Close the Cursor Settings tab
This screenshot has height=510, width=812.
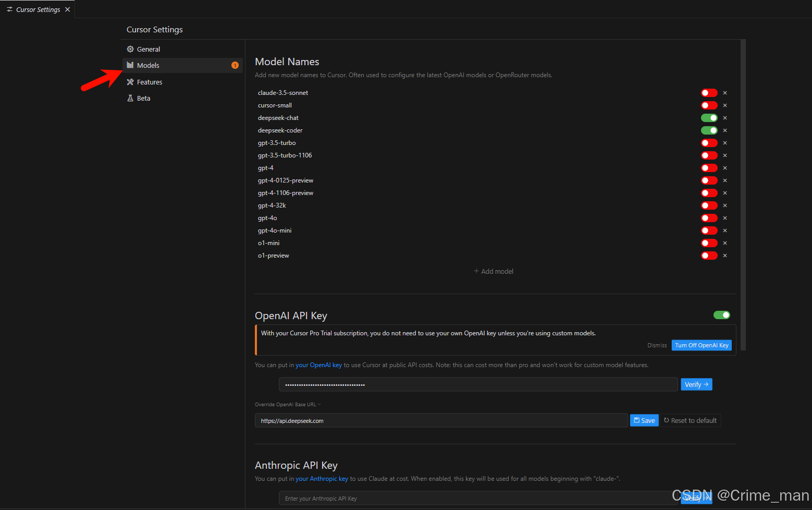click(67, 9)
